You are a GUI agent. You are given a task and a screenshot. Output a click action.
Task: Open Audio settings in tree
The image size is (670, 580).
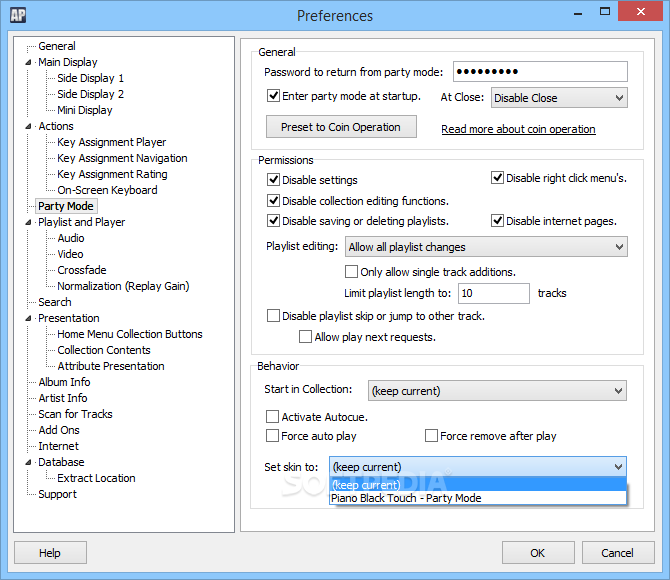click(71, 238)
